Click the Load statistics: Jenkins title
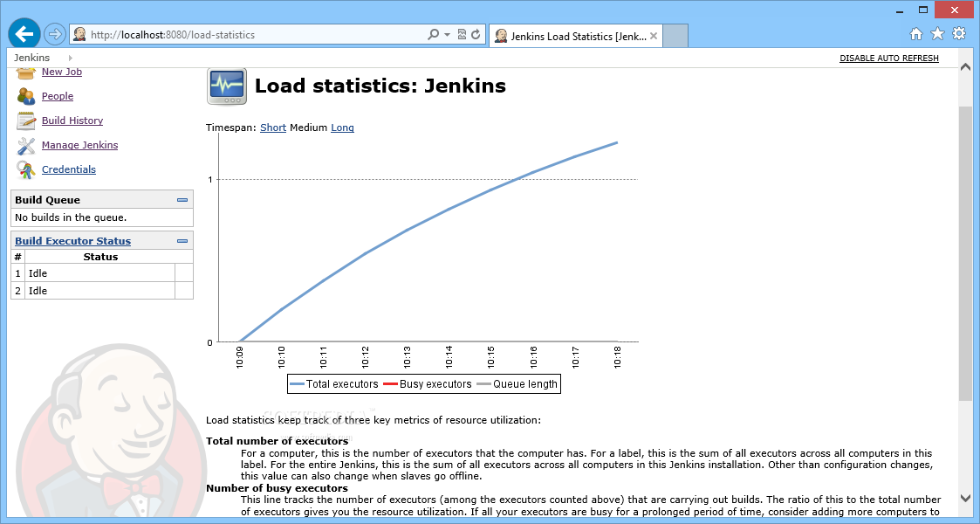This screenshot has height=524, width=980. pyautogui.click(x=380, y=86)
